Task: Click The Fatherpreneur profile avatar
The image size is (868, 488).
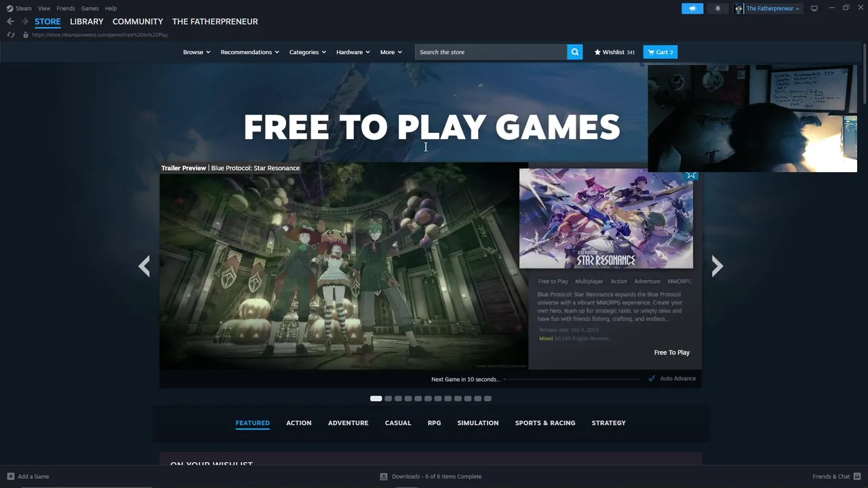Action: [x=738, y=8]
